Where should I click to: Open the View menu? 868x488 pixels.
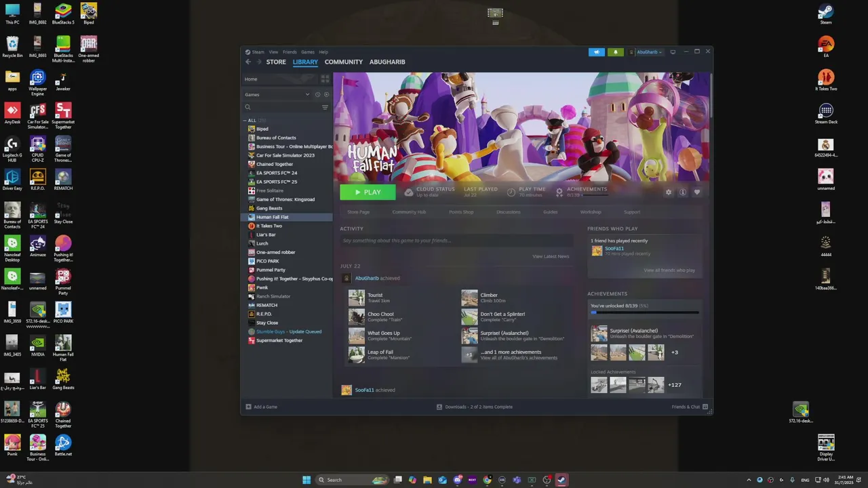273,52
